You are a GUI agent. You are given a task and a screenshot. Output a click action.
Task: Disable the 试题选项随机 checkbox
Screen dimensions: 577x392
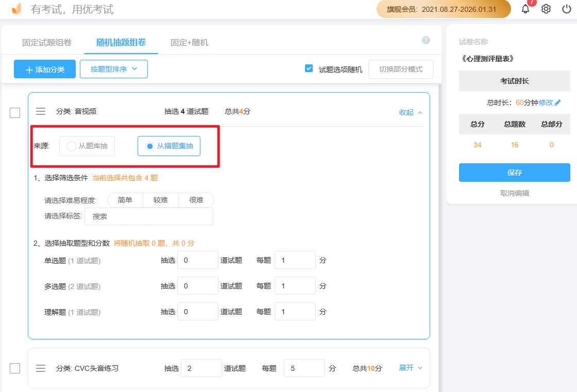[309, 68]
